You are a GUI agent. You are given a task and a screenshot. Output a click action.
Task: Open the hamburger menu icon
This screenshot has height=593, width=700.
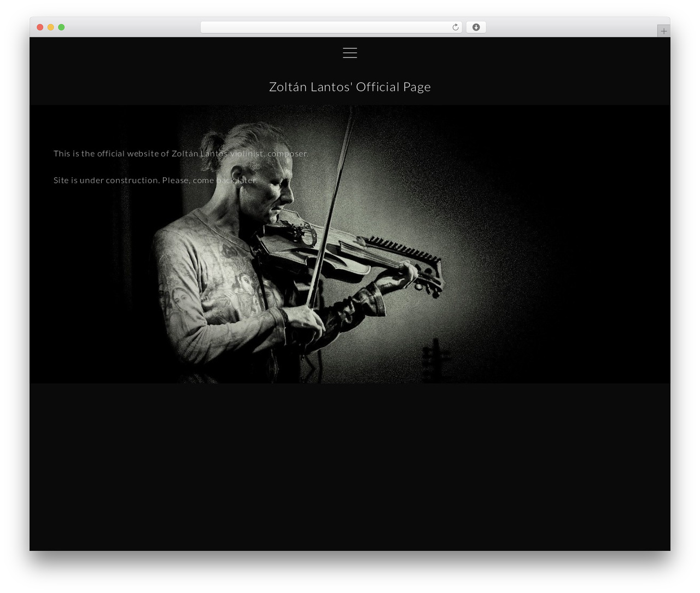(350, 53)
